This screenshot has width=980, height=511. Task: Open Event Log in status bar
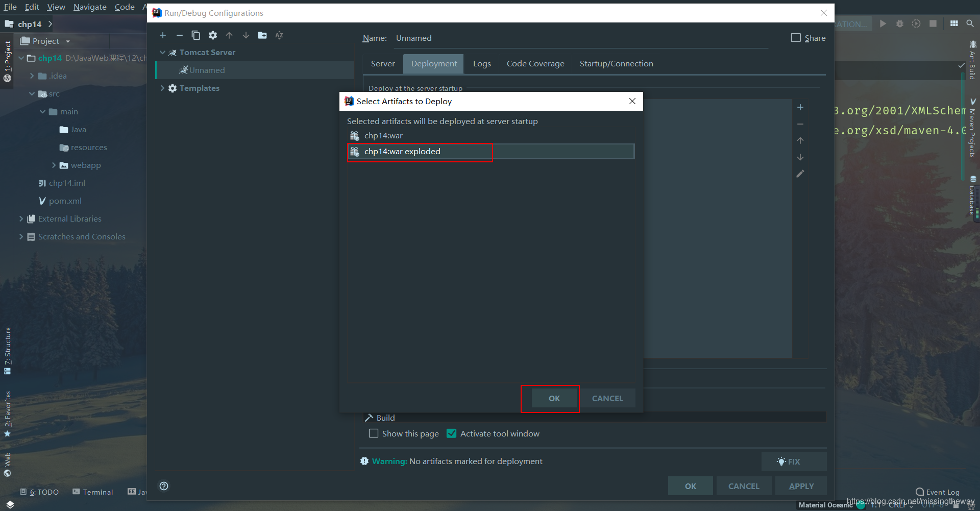click(938, 492)
